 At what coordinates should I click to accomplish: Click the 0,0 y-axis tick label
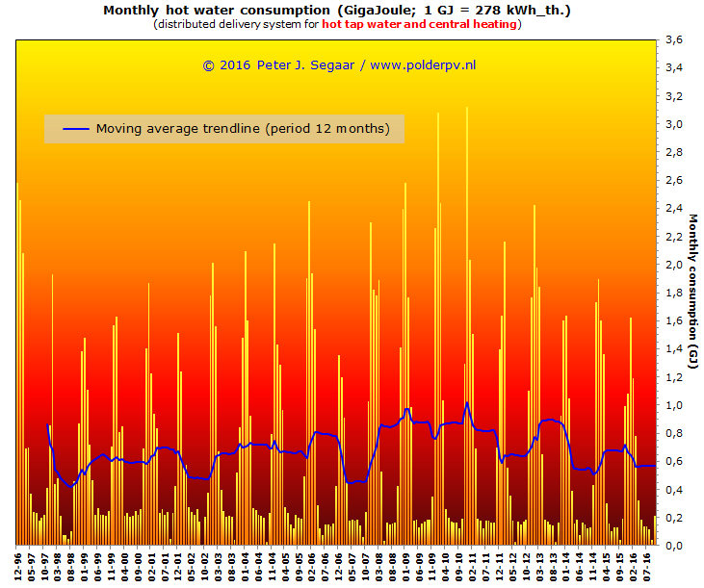(x=674, y=546)
